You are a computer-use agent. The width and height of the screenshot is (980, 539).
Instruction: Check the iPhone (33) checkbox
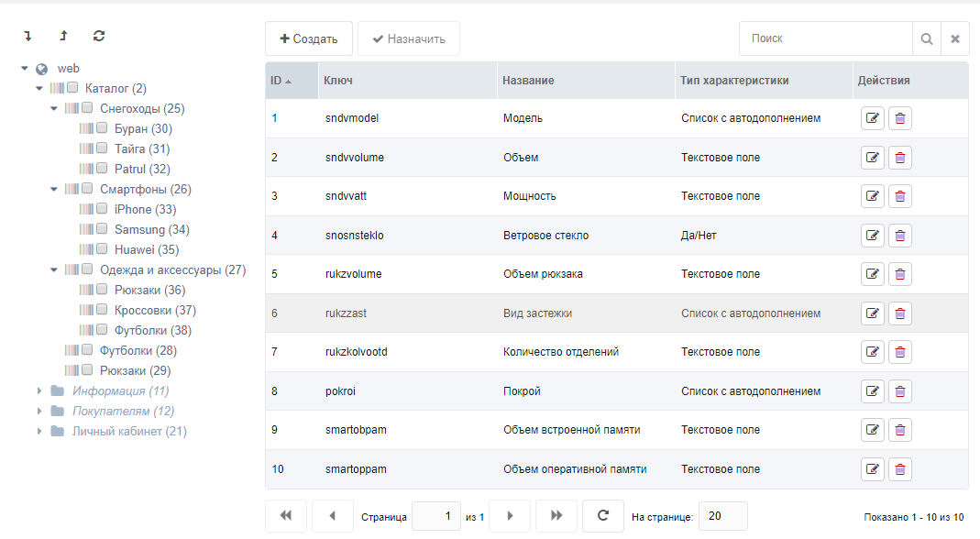(102, 209)
